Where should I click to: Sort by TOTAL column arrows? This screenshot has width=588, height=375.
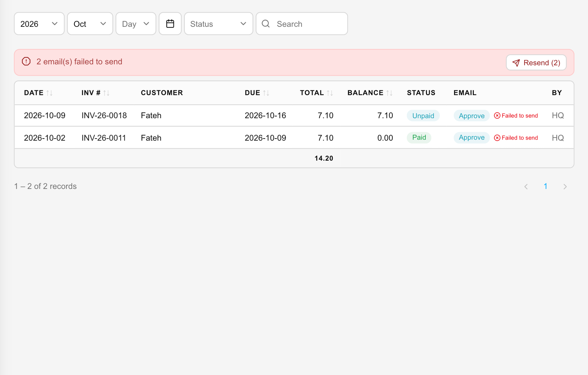point(330,93)
